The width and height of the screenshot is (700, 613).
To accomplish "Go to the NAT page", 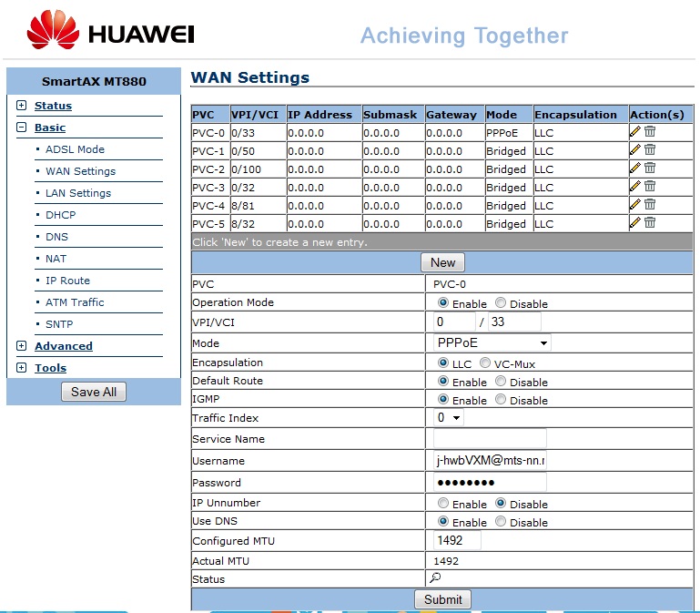I will [56, 259].
